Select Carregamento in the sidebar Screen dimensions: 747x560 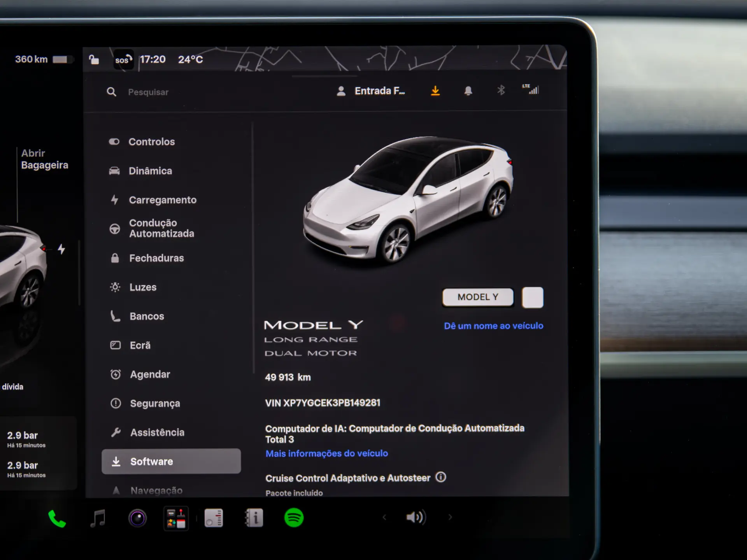pyautogui.click(x=153, y=200)
